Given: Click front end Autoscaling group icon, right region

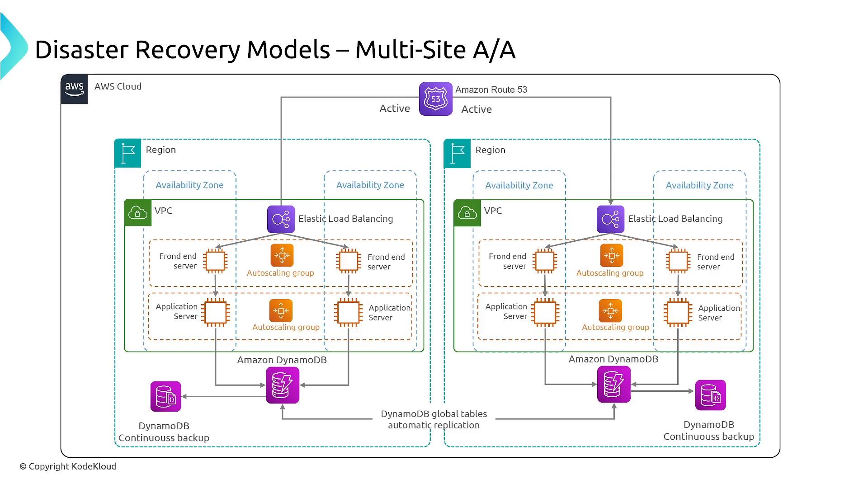Looking at the screenshot, I should (x=612, y=255).
